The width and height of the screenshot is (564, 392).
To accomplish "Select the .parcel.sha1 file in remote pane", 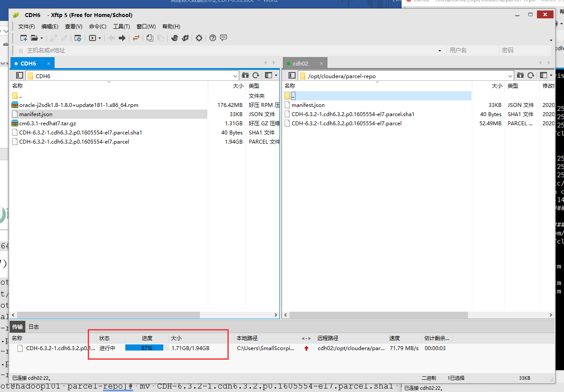I will point(353,114).
